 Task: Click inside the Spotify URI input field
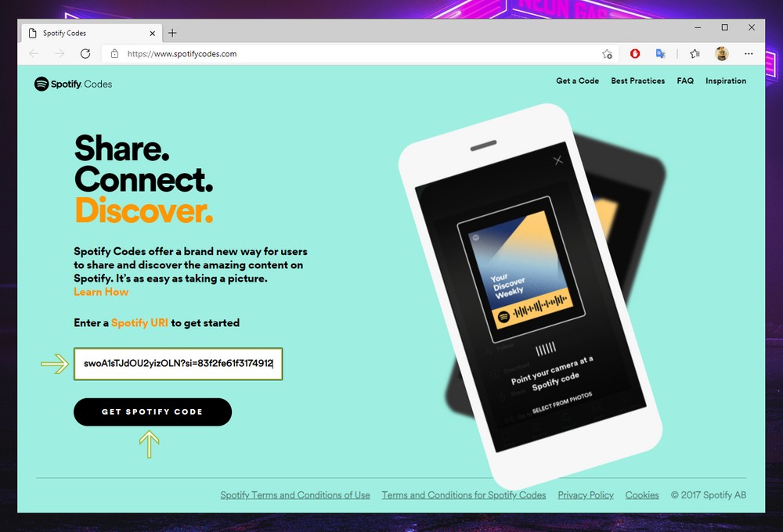(179, 364)
